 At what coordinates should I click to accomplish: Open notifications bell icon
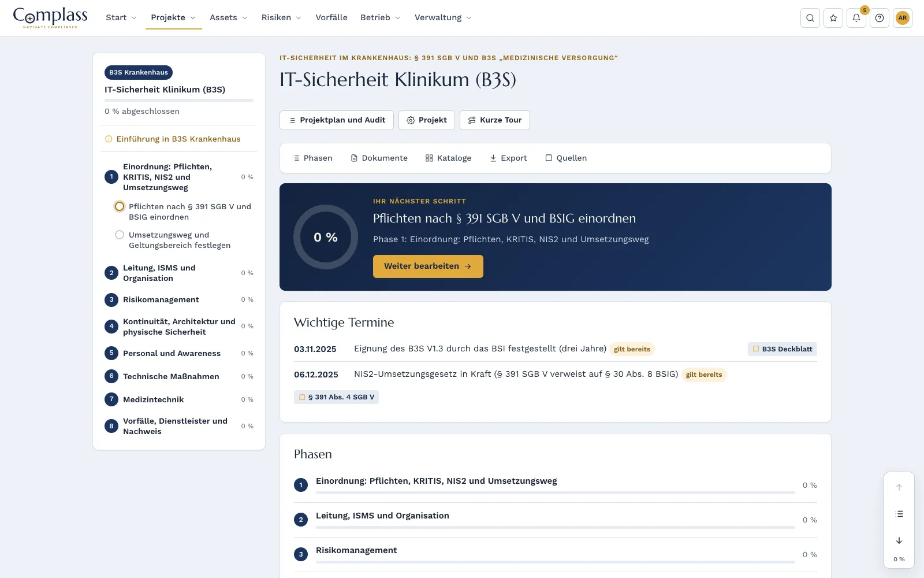point(856,18)
